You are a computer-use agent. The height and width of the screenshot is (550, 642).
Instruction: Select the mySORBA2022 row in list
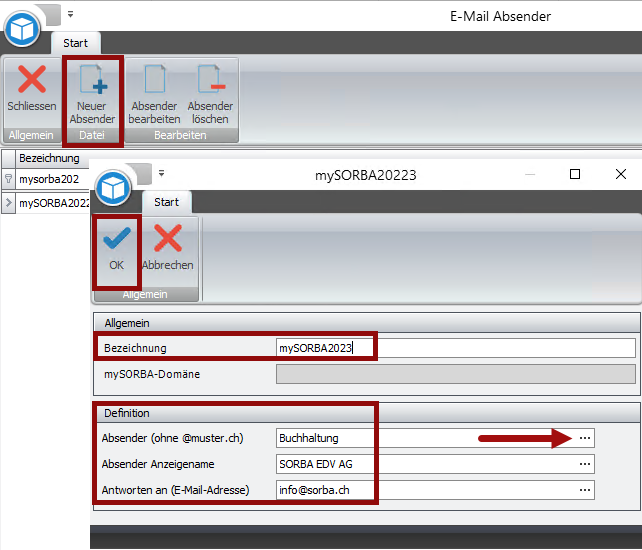(x=52, y=203)
